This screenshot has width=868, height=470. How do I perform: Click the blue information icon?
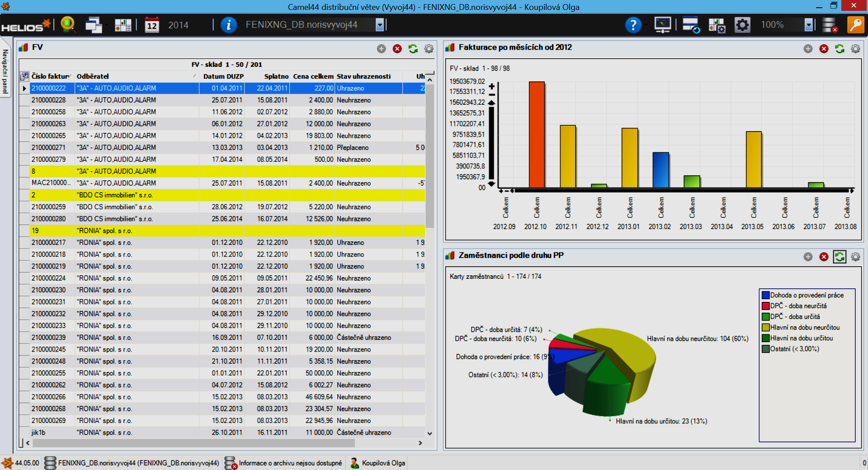point(229,25)
